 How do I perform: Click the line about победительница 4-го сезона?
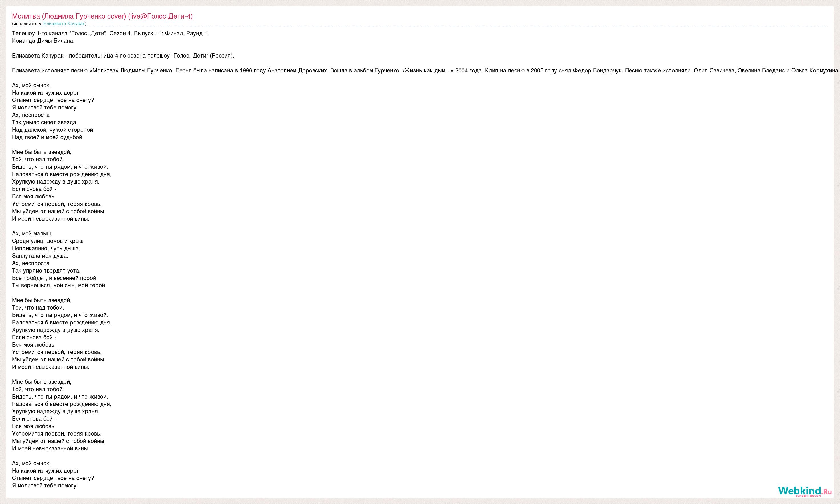pos(123,56)
